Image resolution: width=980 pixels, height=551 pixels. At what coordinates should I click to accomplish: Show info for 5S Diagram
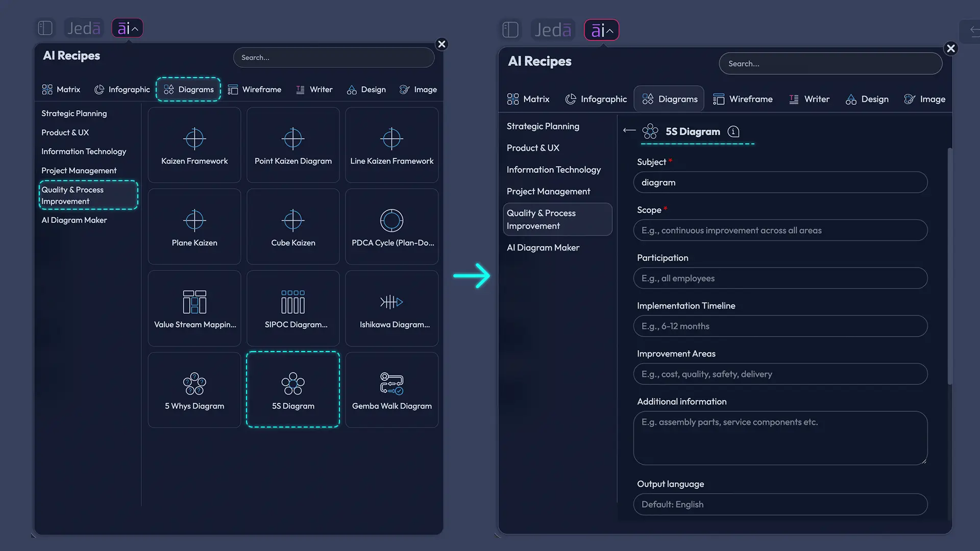[733, 132]
